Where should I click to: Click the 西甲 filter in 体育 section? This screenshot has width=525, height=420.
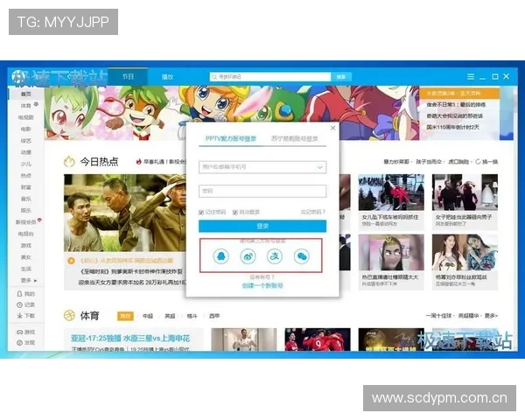(x=214, y=316)
